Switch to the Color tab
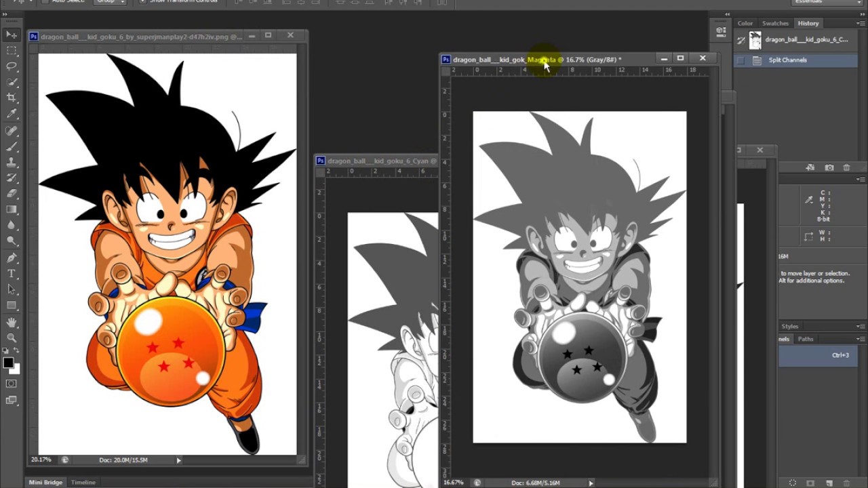Image resolution: width=868 pixels, height=488 pixels. click(x=745, y=23)
